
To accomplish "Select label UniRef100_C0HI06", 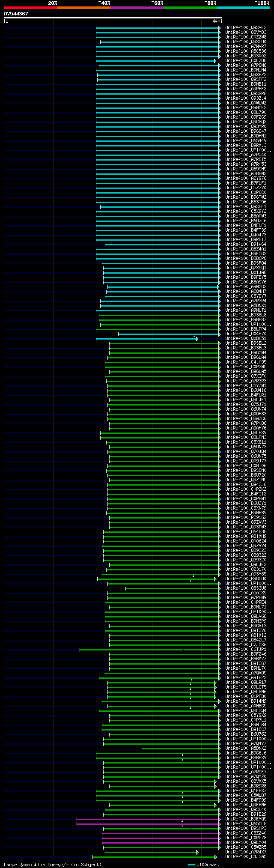I will click(x=246, y=465).
